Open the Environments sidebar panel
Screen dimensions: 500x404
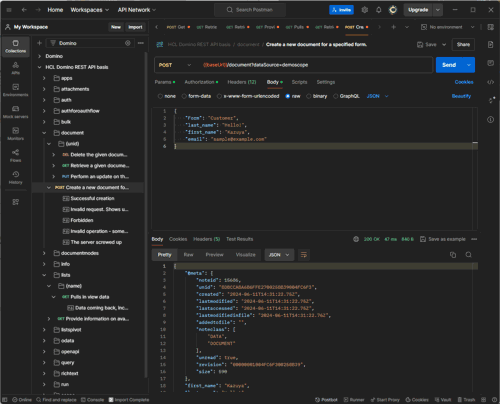point(15,90)
